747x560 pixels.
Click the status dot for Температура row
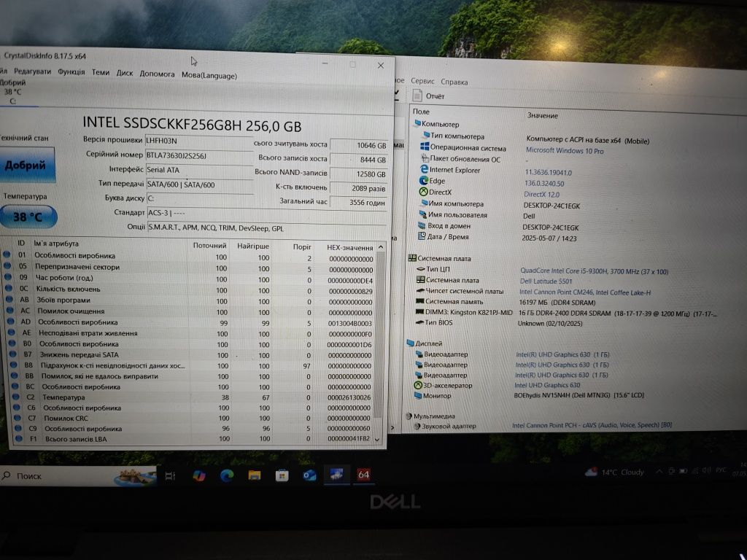[16, 397]
